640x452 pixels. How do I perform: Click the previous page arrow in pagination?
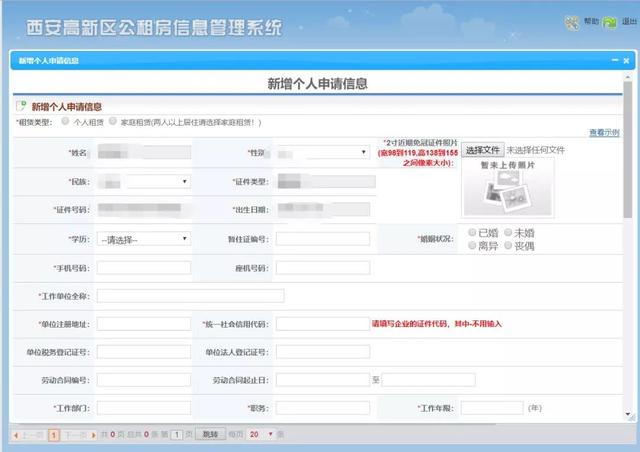[x=16, y=435]
